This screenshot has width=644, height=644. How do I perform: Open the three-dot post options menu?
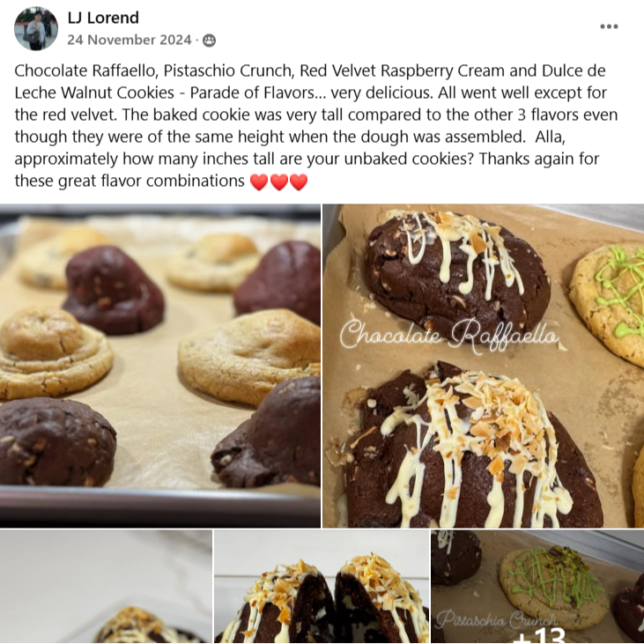[x=609, y=26]
